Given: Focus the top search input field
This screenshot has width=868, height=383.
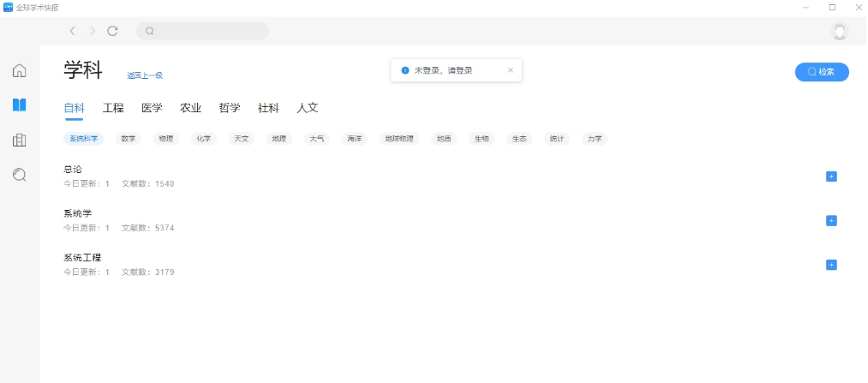Looking at the screenshot, I should (x=202, y=31).
